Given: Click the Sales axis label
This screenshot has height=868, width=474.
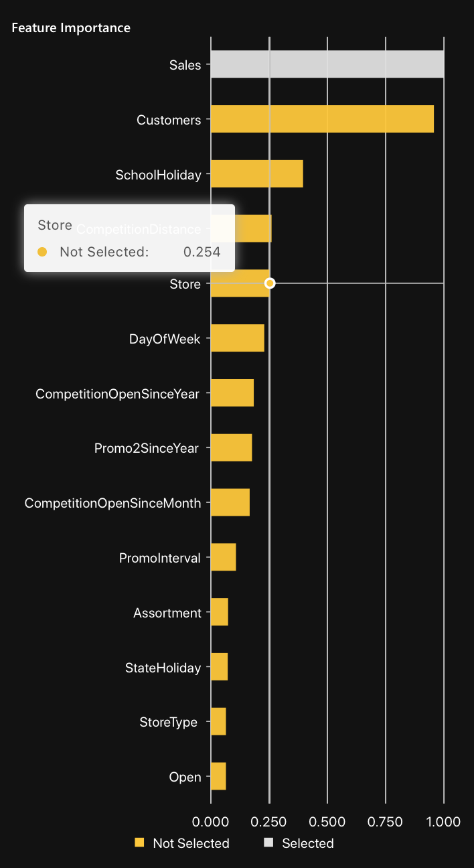Looking at the screenshot, I should pos(185,65).
